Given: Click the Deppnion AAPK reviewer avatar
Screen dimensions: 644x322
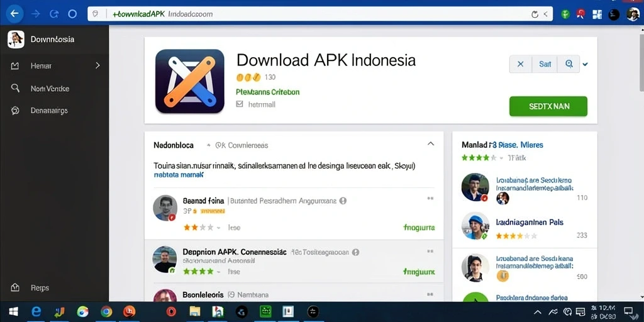Looking at the screenshot, I should tap(165, 260).
